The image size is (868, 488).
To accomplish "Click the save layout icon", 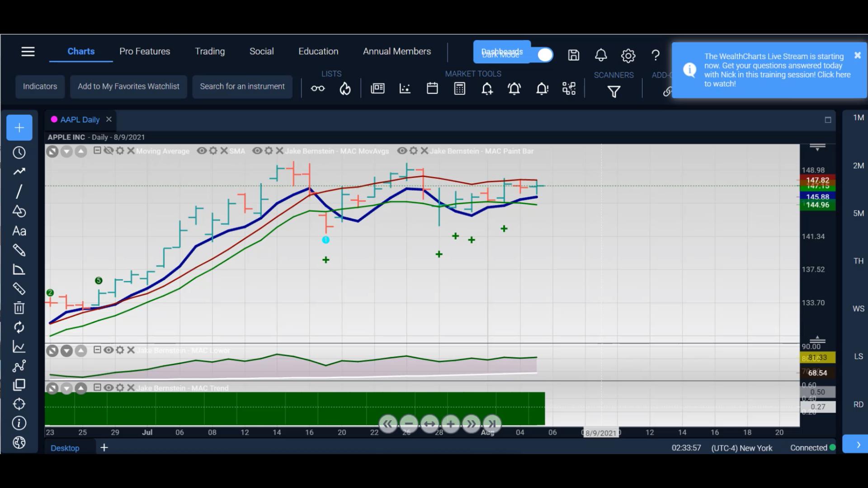I will (574, 55).
